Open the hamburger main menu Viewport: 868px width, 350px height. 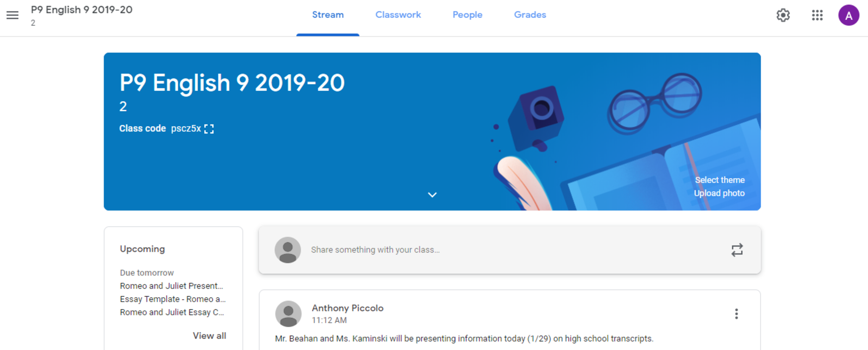click(12, 15)
